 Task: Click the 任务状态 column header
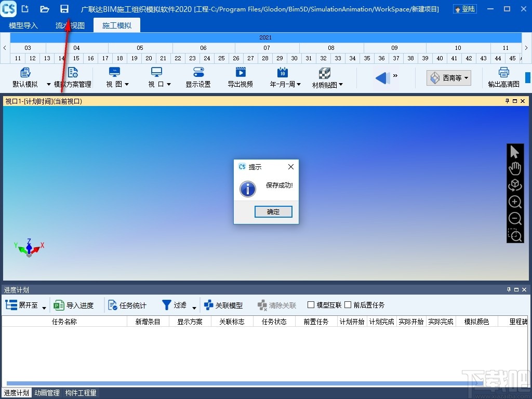point(274,321)
